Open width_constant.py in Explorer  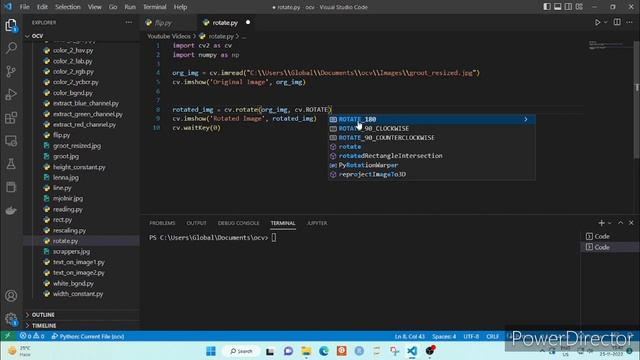coord(78,294)
